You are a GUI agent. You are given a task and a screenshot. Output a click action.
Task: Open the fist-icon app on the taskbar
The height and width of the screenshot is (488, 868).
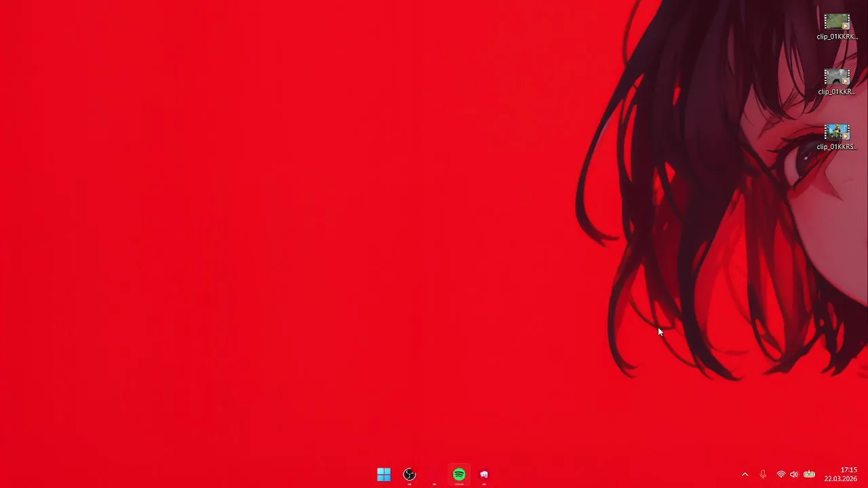tap(484, 474)
